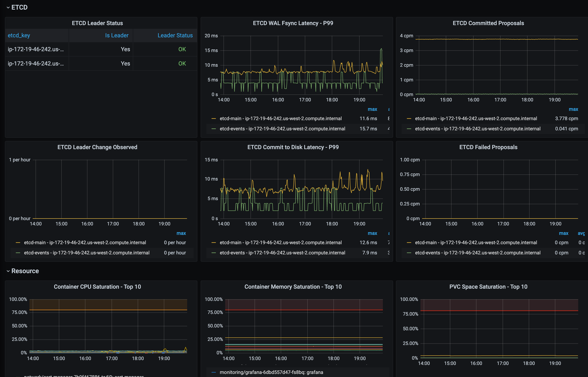Collapse the ETCD row chevron

(x=8, y=7)
